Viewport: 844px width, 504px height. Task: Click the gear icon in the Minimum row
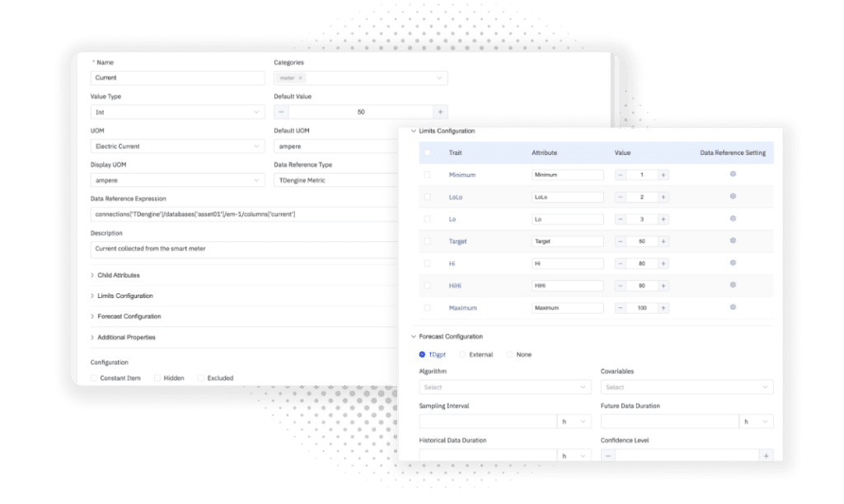732,175
